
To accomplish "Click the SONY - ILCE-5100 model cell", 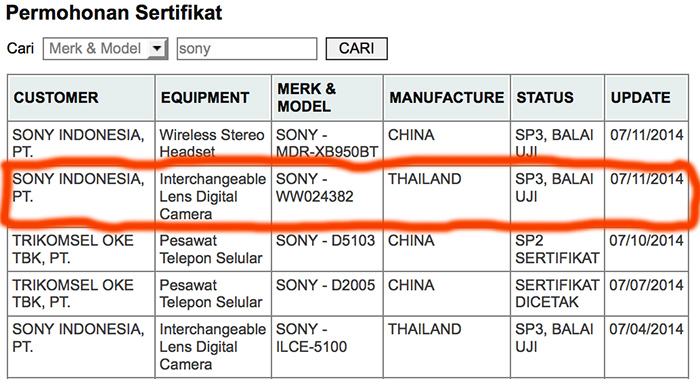I will (327, 346).
